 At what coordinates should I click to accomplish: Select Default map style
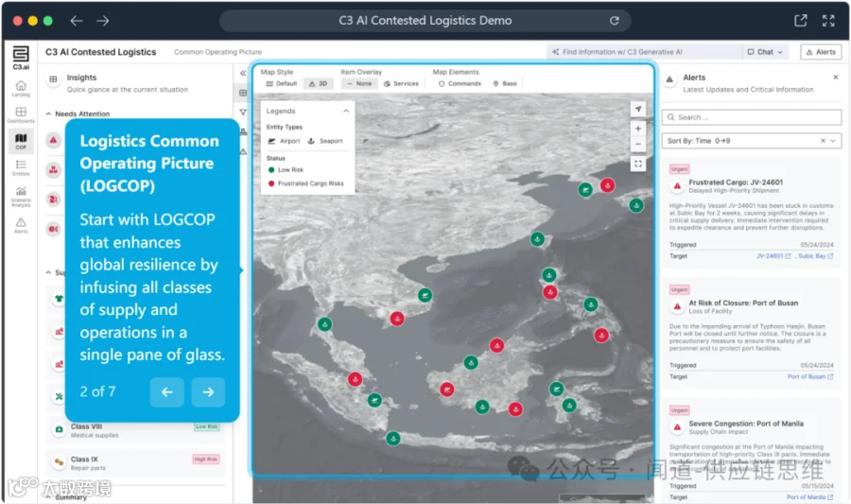pos(281,83)
